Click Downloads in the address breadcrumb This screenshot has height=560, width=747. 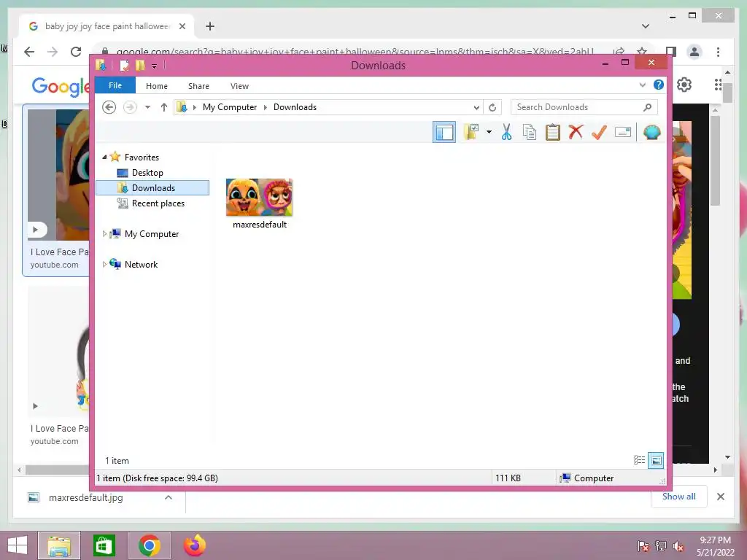295,107
